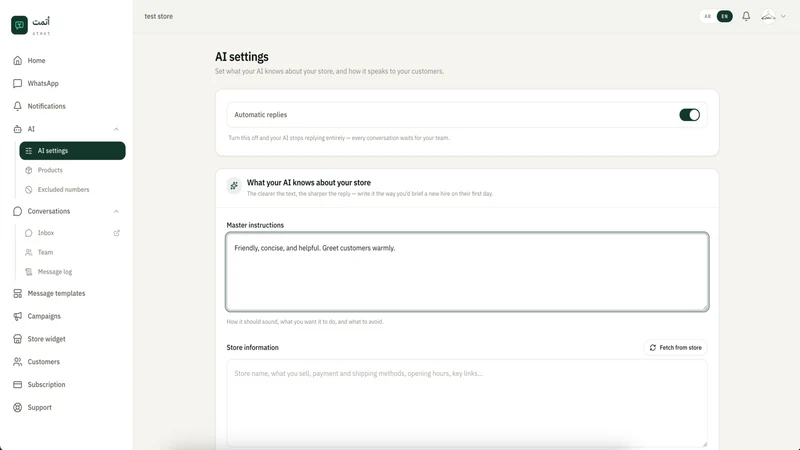Click the Home house icon
Image resolution: width=800 pixels, height=450 pixels.
(x=17, y=60)
